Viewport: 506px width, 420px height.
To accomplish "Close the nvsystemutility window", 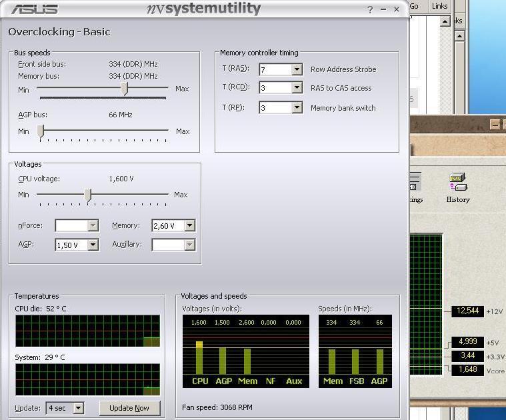I will pyautogui.click(x=397, y=9).
